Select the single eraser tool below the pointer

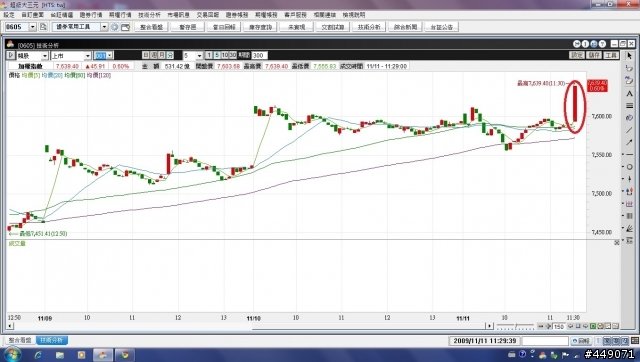tap(629, 68)
